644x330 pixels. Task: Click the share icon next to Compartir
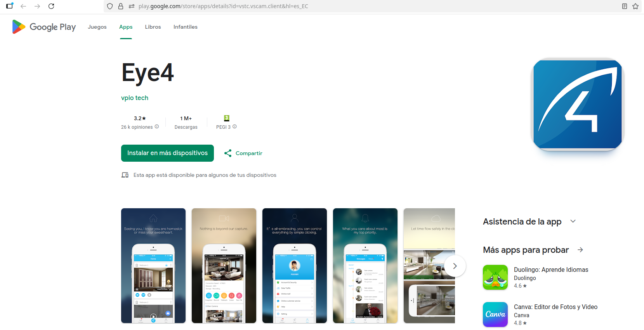tap(228, 153)
